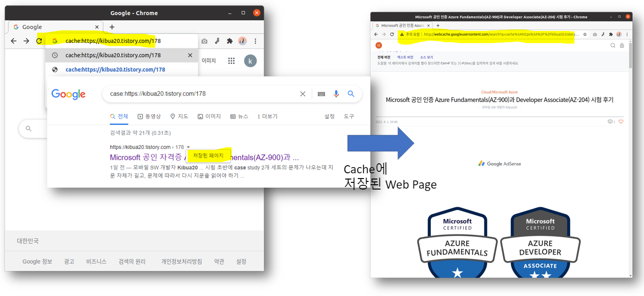
Task: Switch to the 지도 results tab
Action: pyautogui.click(x=179, y=116)
